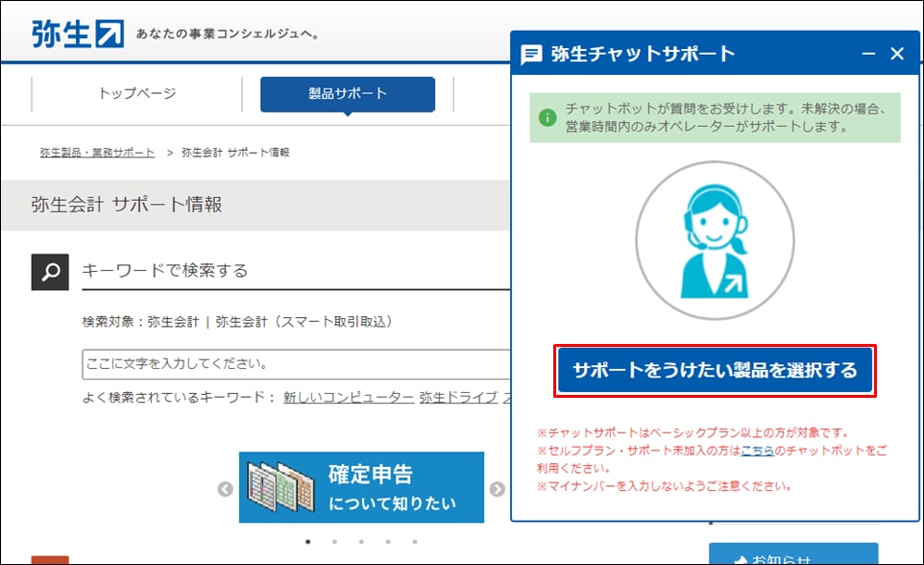
Task: Click the ベーシックプラン以上 note text
Action: (x=693, y=433)
